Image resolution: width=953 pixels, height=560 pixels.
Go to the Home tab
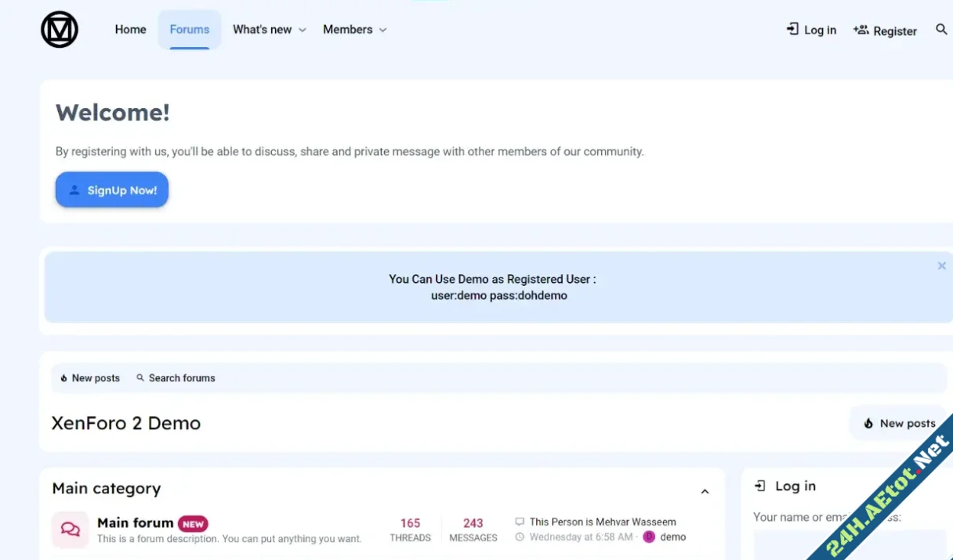pos(130,30)
